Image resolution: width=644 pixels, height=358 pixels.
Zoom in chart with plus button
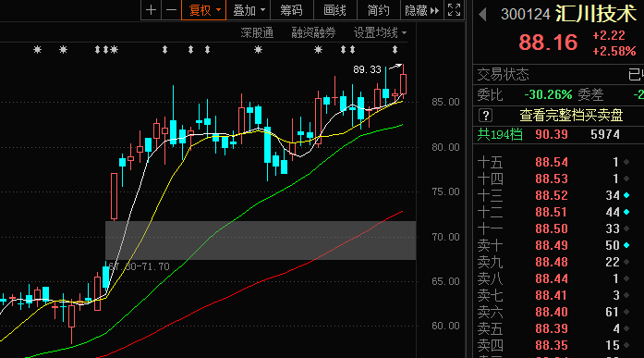151,10
